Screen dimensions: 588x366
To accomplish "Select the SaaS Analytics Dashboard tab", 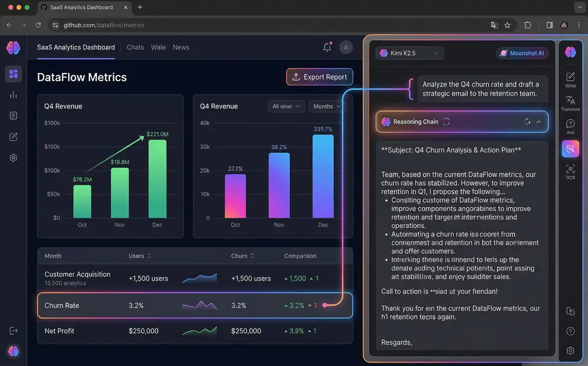I will [76, 47].
